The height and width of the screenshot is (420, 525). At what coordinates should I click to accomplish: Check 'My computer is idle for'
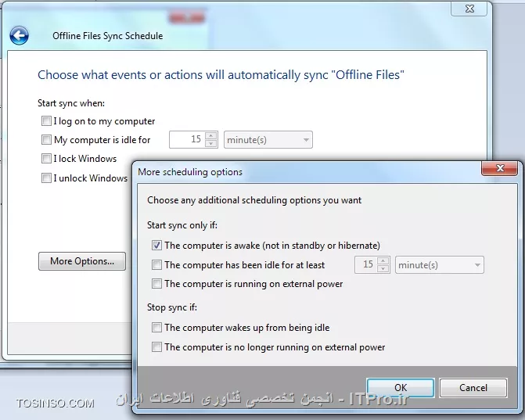point(46,139)
